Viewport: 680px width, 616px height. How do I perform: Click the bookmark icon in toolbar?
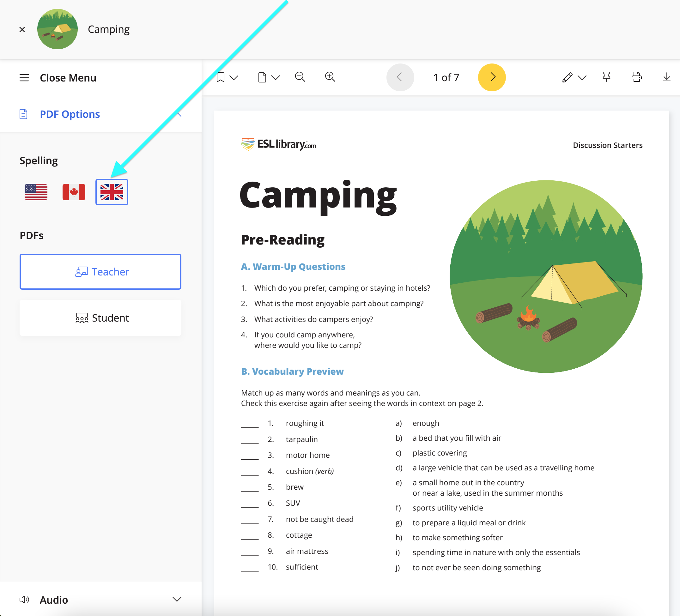tap(221, 77)
